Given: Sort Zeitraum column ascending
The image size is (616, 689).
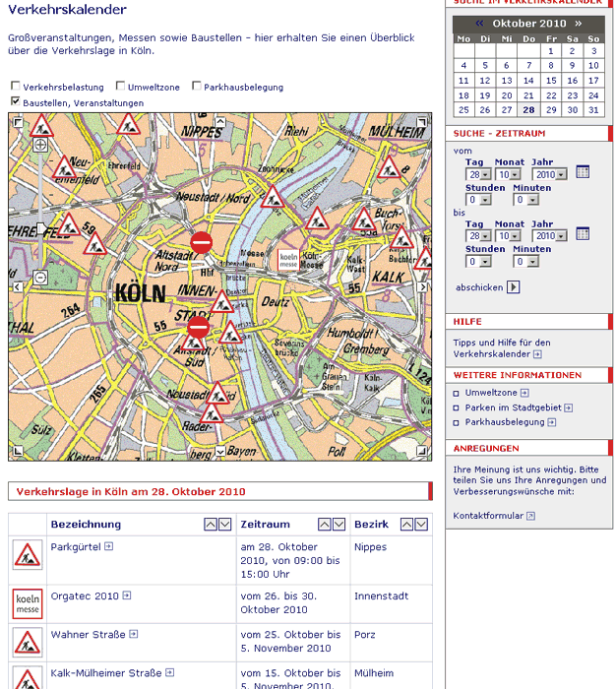Looking at the screenshot, I should point(325,525).
